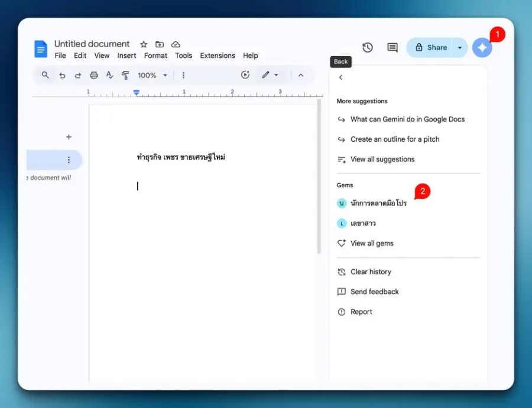
Task: Click the blue indent marker on ruler
Action: pyautogui.click(x=137, y=93)
